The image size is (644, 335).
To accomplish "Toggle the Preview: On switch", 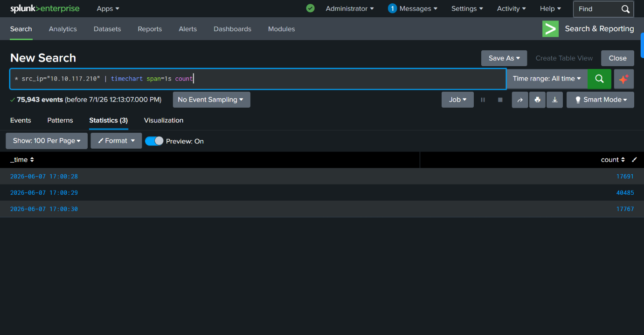I will tap(154, 141).
